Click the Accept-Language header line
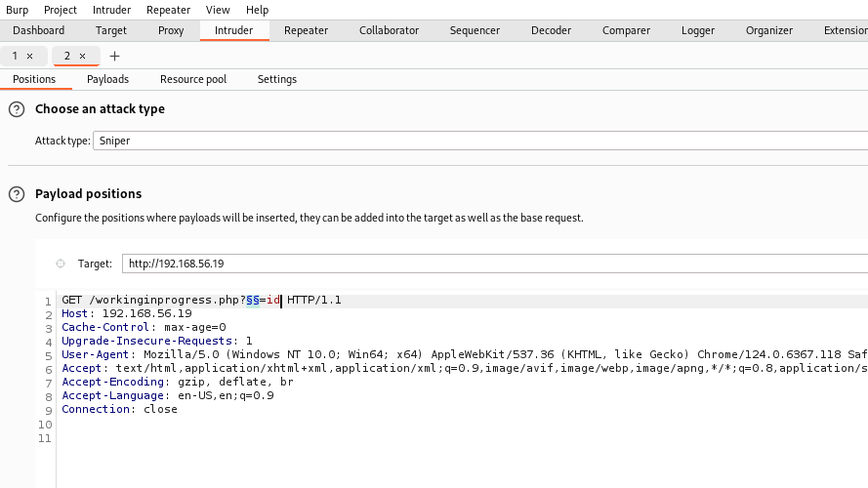868x488 pixels. [x=168, y=395]
